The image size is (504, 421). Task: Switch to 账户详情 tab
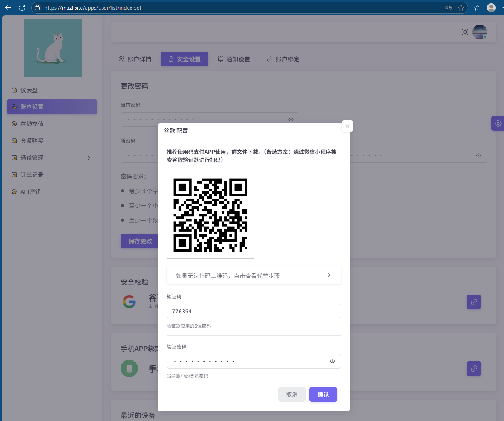pyautogui.click(x=135, y=59)
